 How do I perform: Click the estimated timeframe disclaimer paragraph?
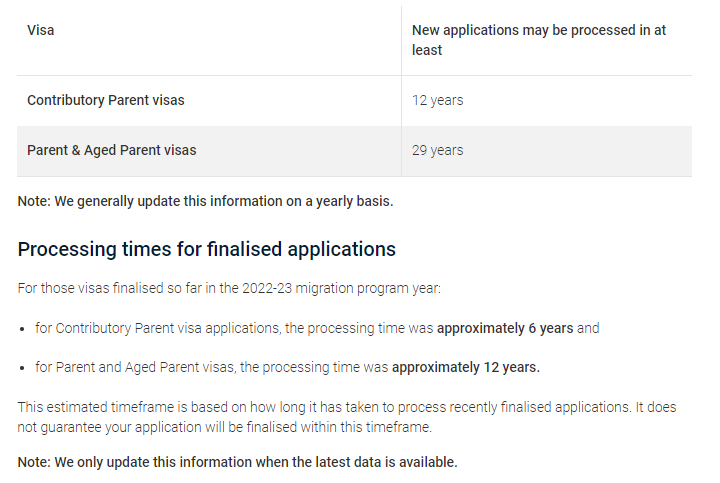coord(347,417)
